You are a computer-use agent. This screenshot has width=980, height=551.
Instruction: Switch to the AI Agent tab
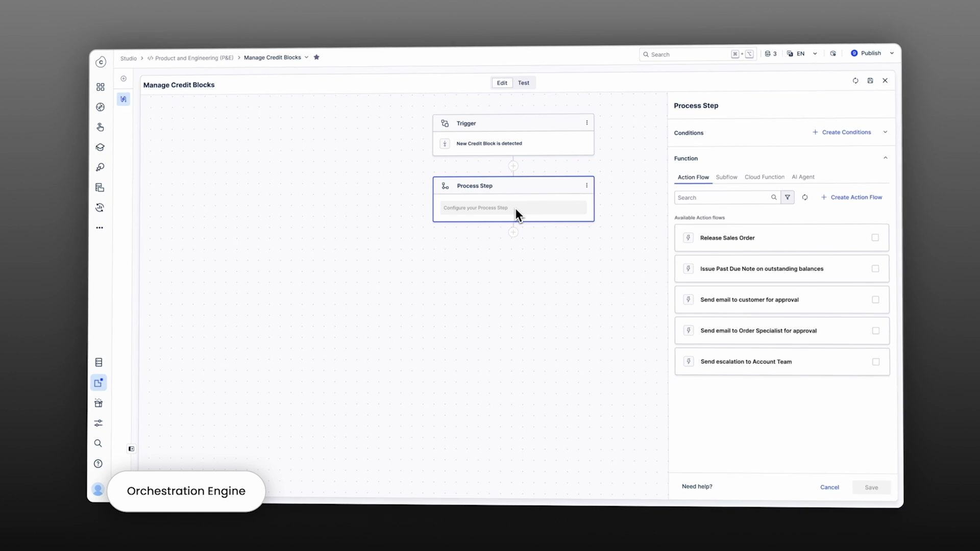click(803, 177)
